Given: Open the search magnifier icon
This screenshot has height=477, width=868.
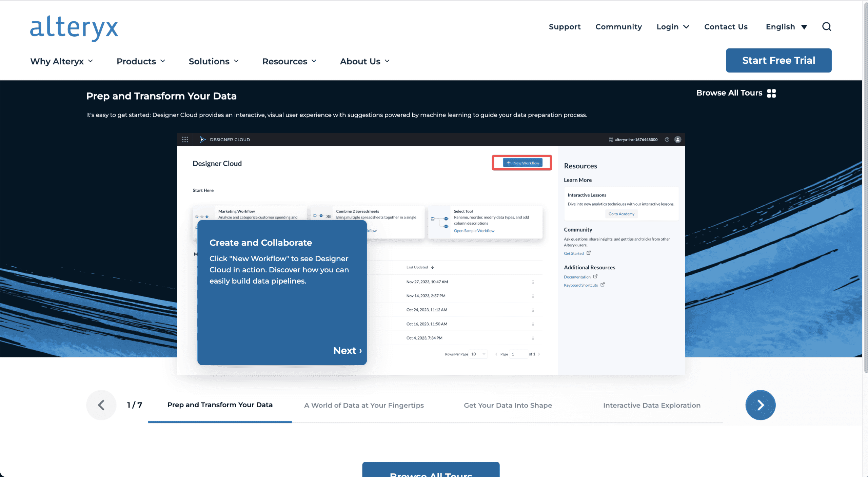Looking at the screenshot, I should [x=827, y=27].
